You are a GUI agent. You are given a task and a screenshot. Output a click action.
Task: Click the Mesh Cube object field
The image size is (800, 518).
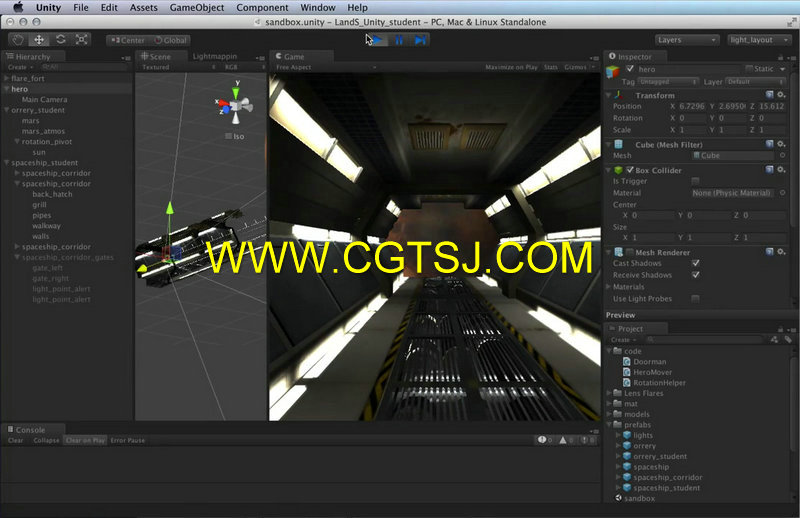(x=734, y=155)
